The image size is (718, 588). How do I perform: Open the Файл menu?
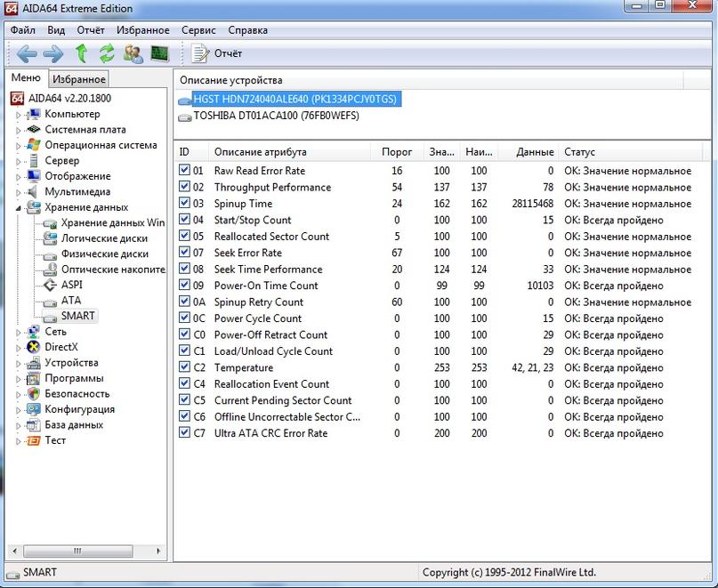(23, 30)
